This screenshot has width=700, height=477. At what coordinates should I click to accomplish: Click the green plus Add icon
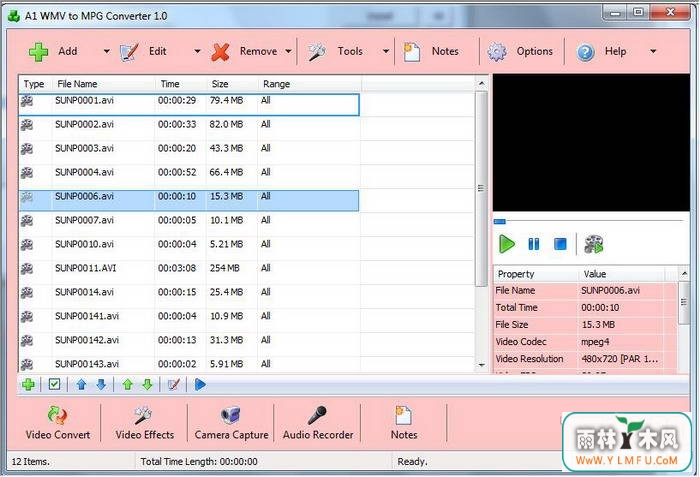(38, 52)
